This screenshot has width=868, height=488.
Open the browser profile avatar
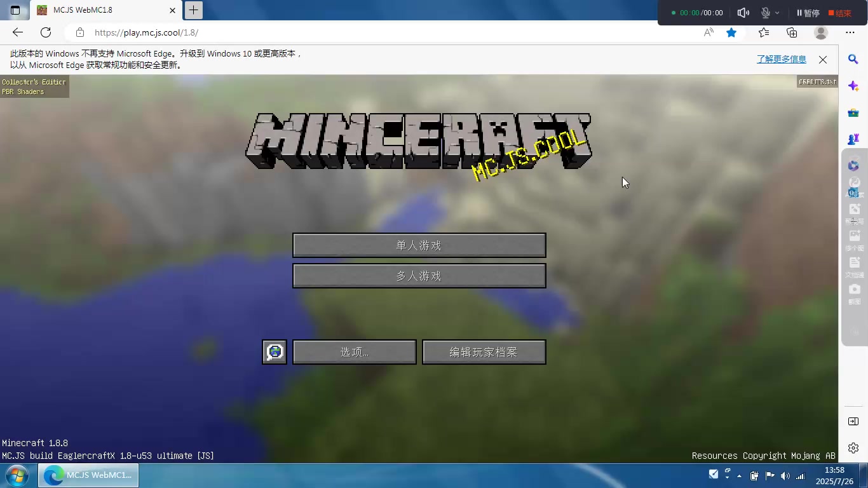click(821, 32)
